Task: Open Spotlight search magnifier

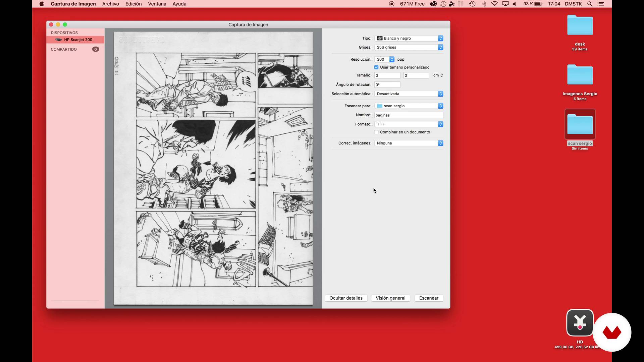Action: [590, 4]
